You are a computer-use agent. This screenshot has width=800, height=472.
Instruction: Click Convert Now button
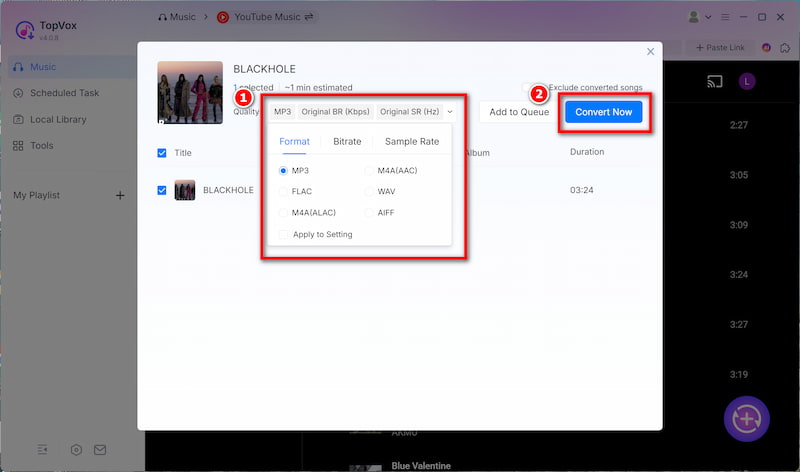pyautogui.click(x=604, y=112)
